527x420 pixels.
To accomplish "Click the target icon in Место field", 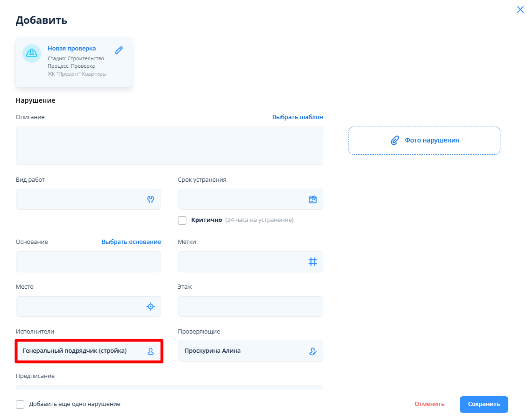I will coord(150,306).
